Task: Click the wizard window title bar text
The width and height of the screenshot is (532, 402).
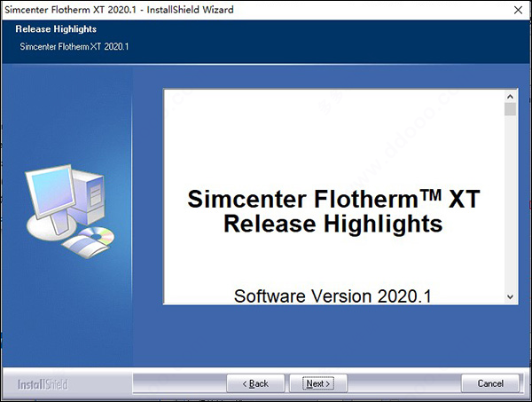Action: coord(119,10)
